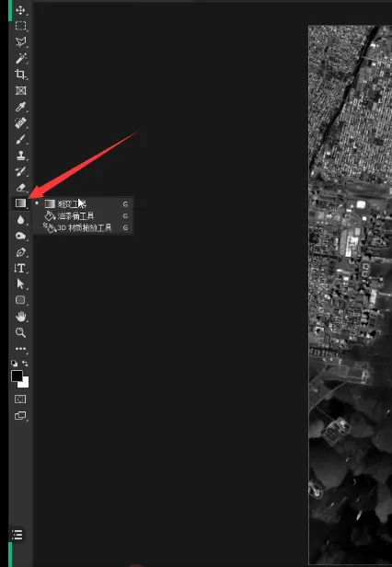392x567 pixels.
Task: Select the Brush tool
Action: coord(20,140)
